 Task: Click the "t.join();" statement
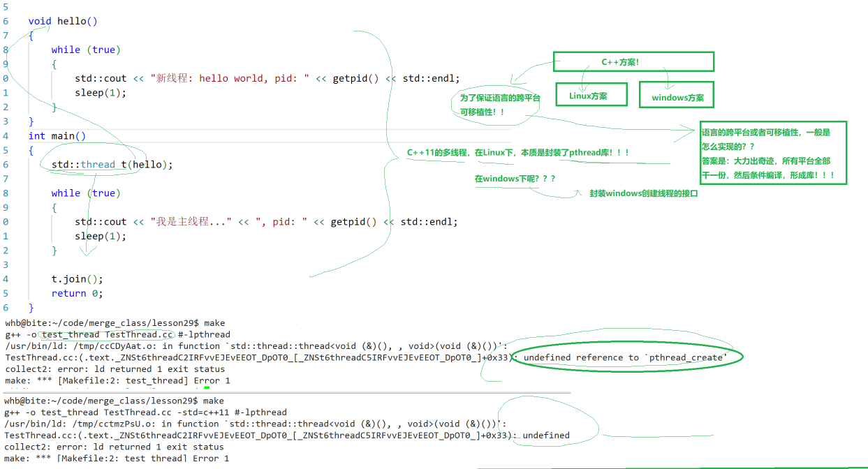78,279
